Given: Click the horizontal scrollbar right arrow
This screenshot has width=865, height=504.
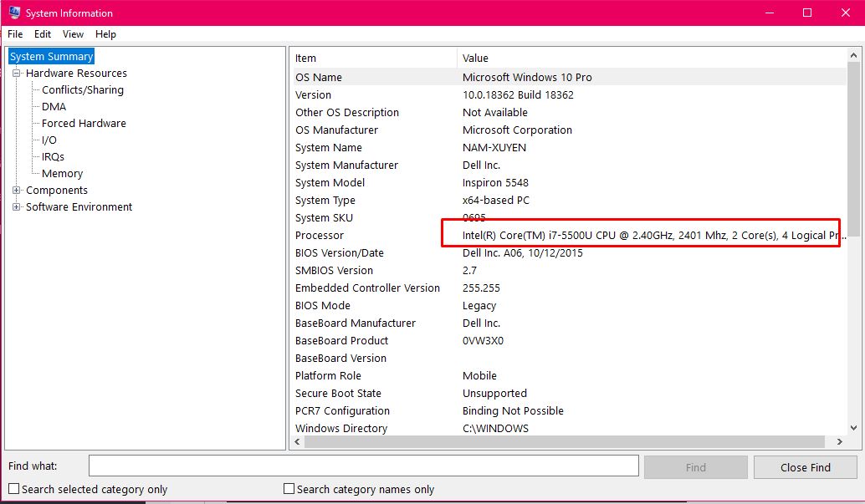Looking at the screenshot, I should 840,441.
